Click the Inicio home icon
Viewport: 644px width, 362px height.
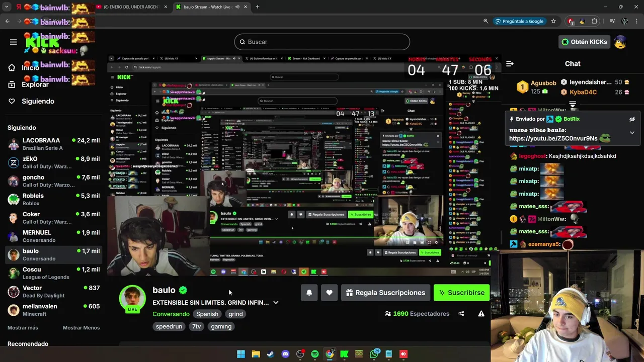[x=12, y=68]
